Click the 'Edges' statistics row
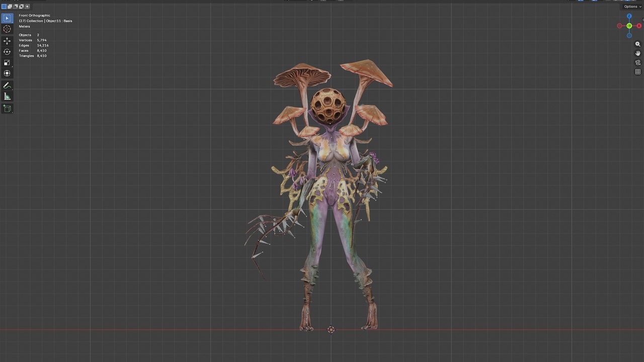 coord(34,45)
